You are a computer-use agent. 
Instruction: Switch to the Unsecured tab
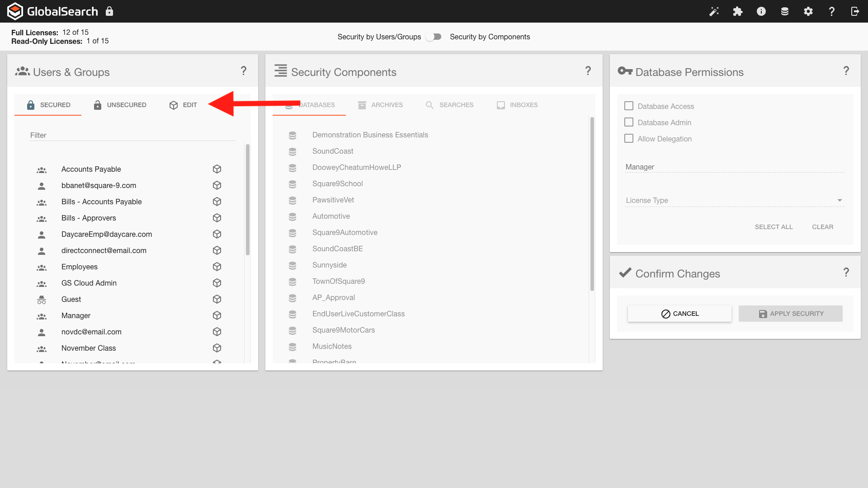pyautogui.click(x=120, y=105)
